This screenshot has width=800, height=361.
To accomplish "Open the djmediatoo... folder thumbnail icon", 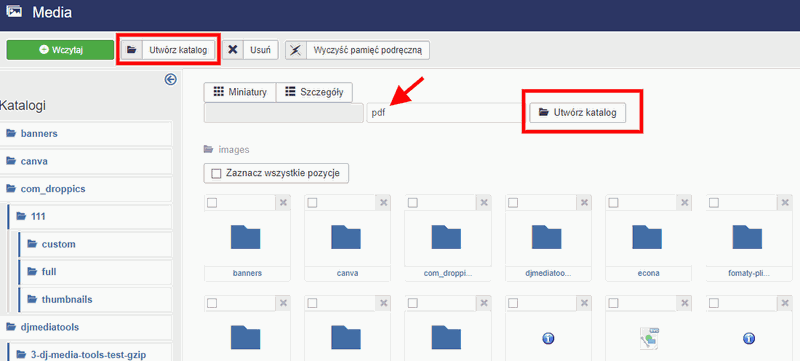I will (x=547, y=237).
